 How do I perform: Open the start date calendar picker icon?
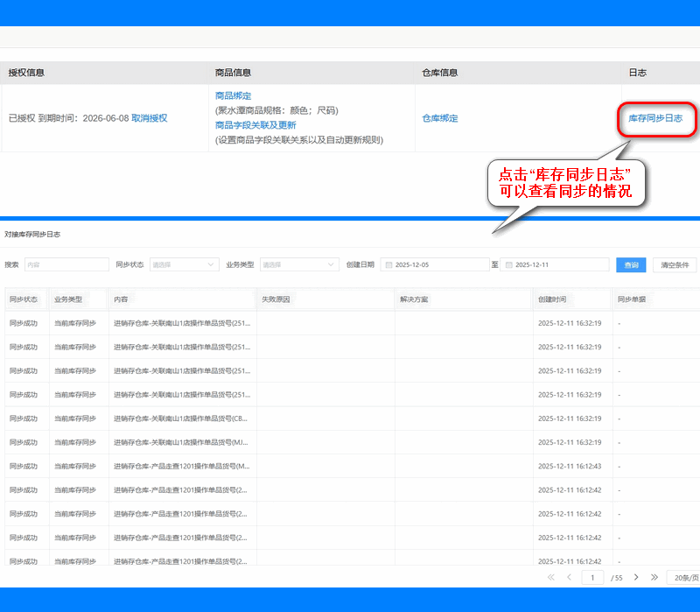388,264
